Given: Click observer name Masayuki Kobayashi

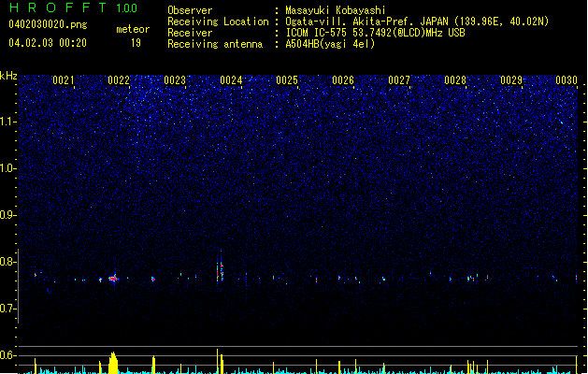Looking at the screenshot, I should [336, 10].
